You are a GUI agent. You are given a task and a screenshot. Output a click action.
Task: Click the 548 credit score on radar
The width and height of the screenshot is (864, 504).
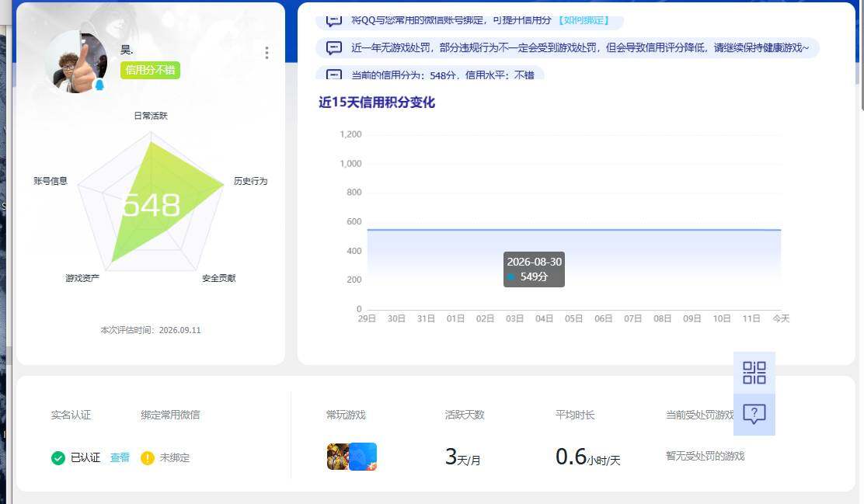(x=151, y=205)
